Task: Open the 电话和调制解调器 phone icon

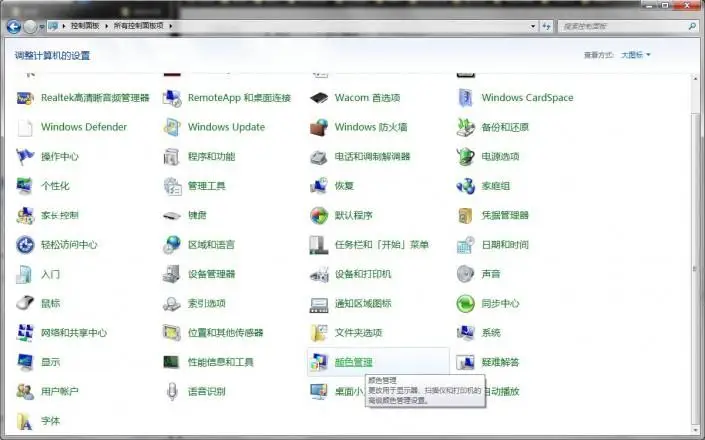Action: pos(319,156)
